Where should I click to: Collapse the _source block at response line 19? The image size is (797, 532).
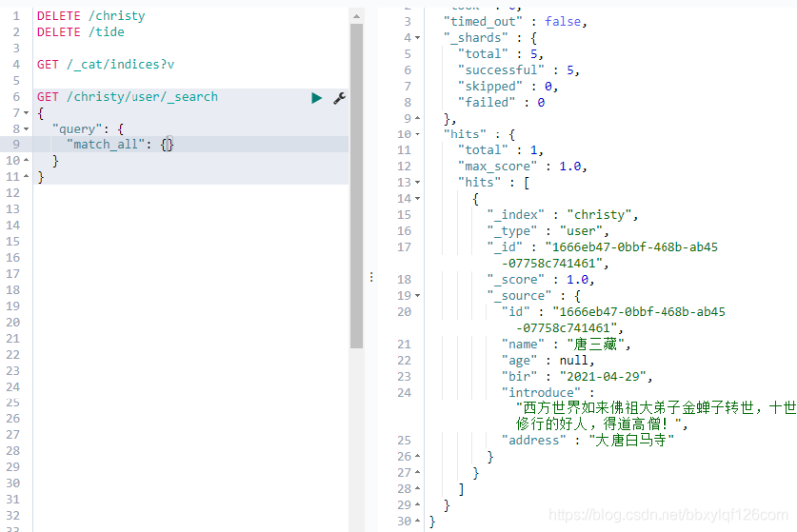tap(417, 295)
